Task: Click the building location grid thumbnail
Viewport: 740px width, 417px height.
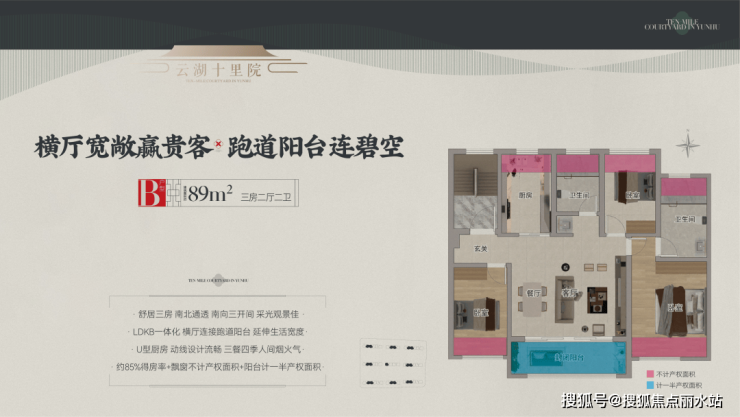Action: point(393,364)
